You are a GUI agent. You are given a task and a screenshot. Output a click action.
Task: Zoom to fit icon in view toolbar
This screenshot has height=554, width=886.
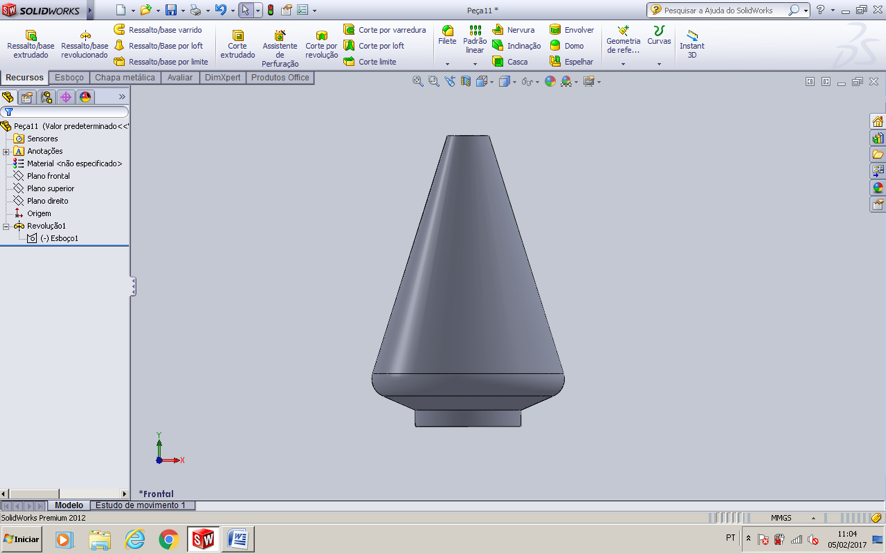(418, 81)
